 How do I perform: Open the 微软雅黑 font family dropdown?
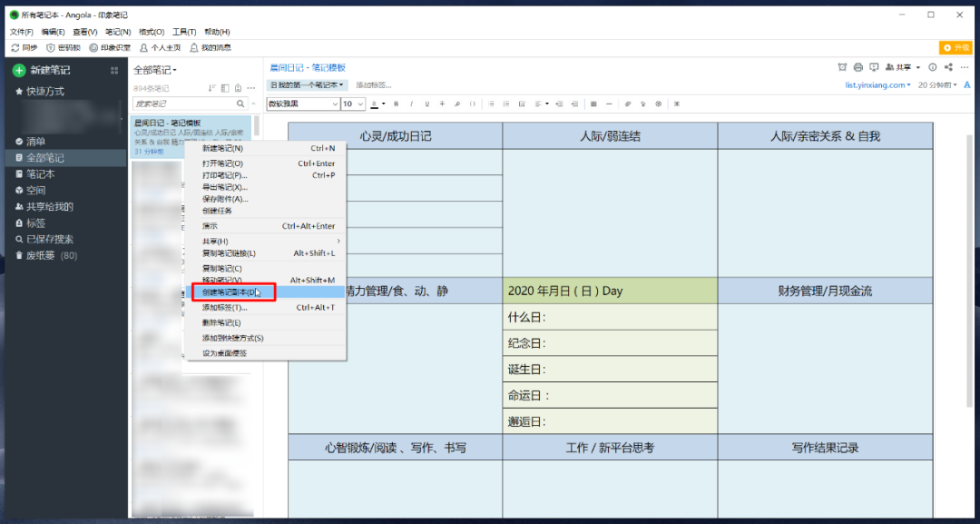(x=302, y=104)
